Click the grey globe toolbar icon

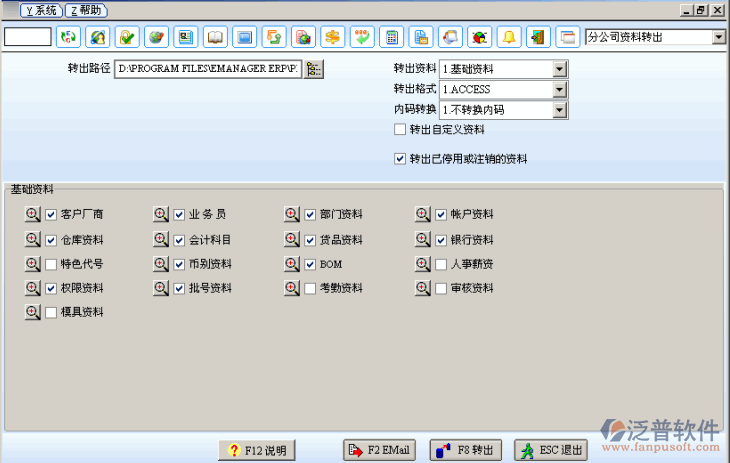tap(156, 37)
